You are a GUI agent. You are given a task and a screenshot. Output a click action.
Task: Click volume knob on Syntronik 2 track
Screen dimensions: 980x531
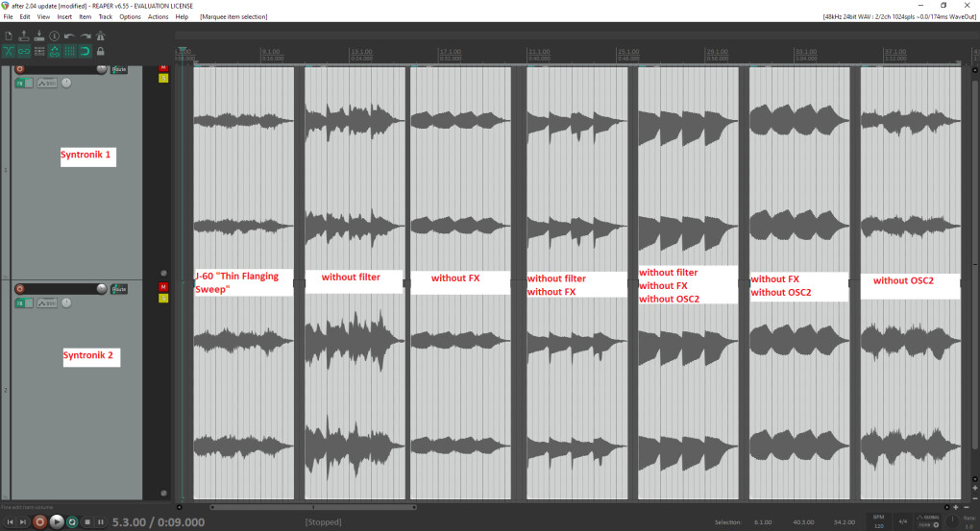(101, 289)
